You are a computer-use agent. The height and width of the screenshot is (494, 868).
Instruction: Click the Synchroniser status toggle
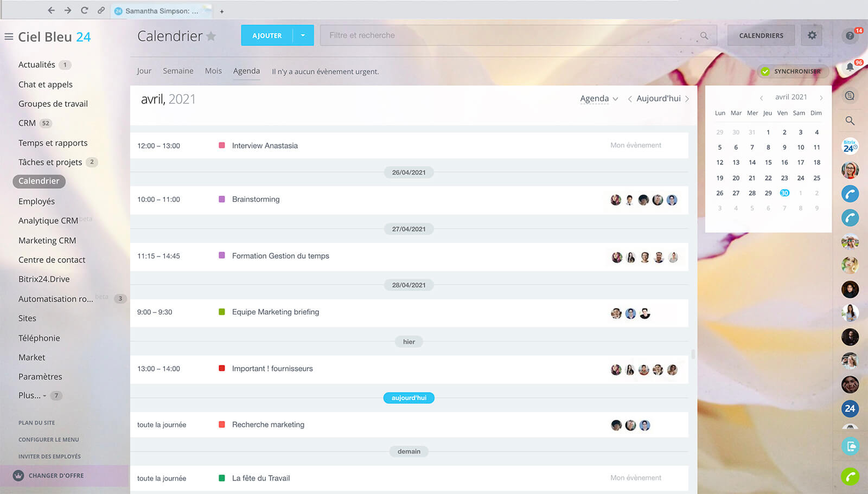pyautogui.click(x=792, y=71)
